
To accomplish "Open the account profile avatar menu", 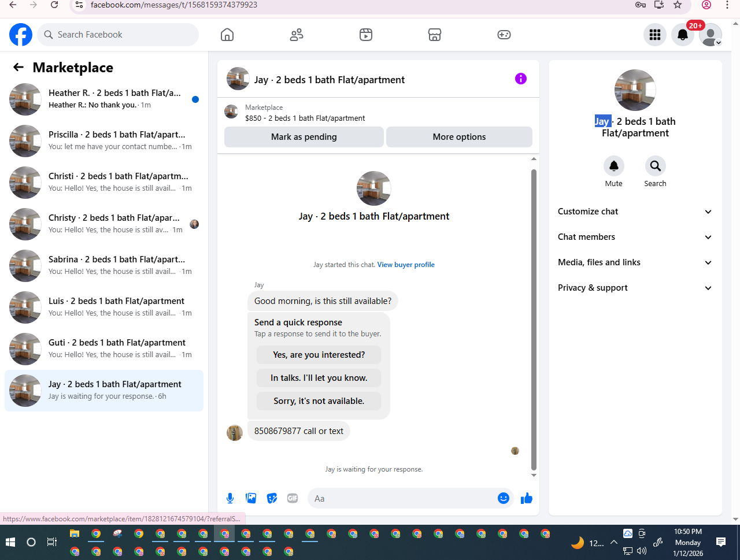I will (x=711, y=35).
